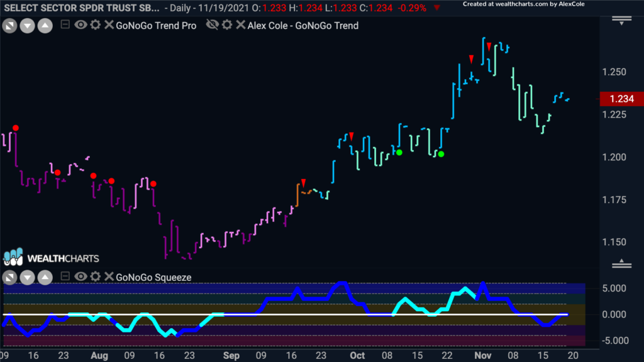
Task: Click the bottom price-scale adjust icon
Action: (621, 263)
